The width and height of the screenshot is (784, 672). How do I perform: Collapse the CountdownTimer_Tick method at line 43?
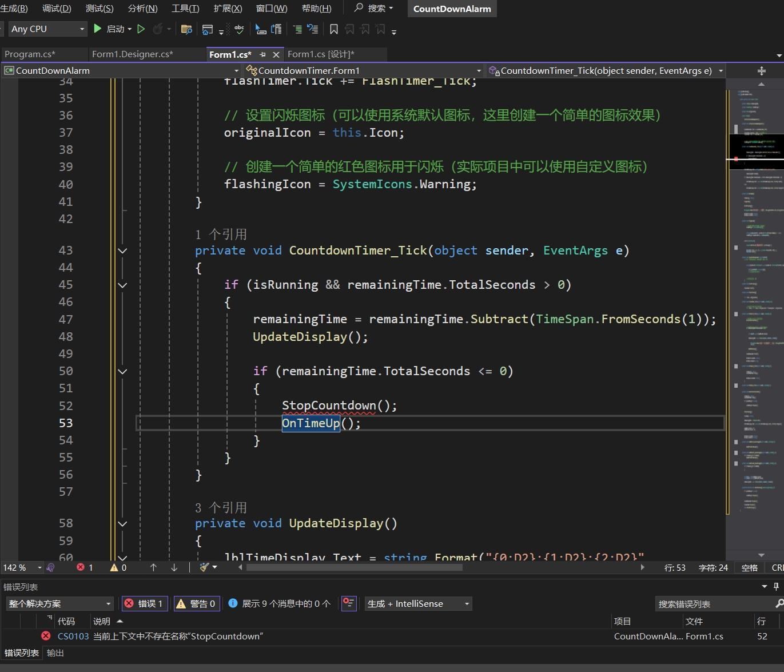122,250
